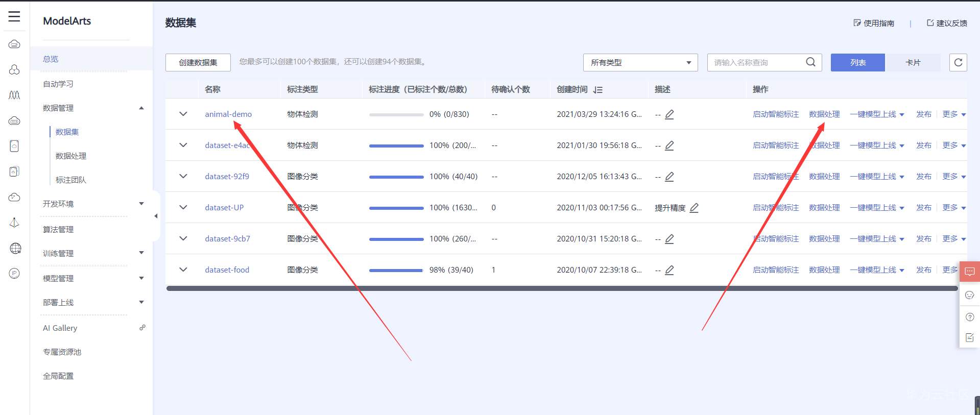Click 发布 for dataset-9cb7

[x=924, y=239]
